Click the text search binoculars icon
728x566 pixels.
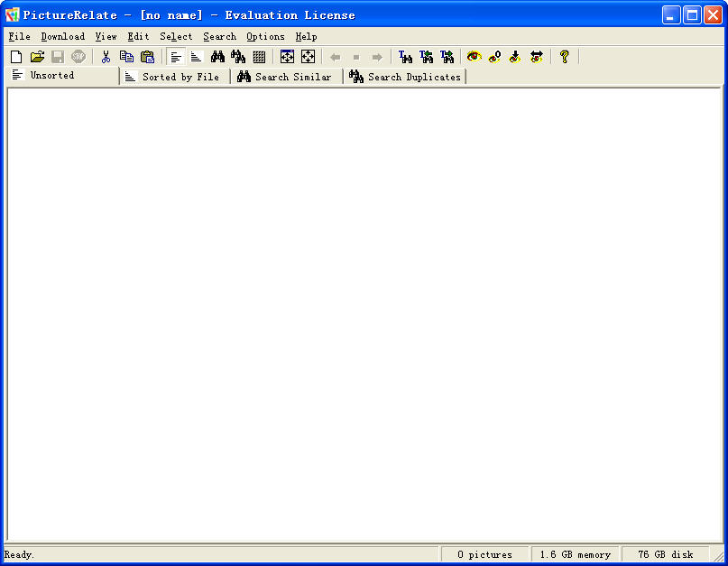[x=405, y=57]
